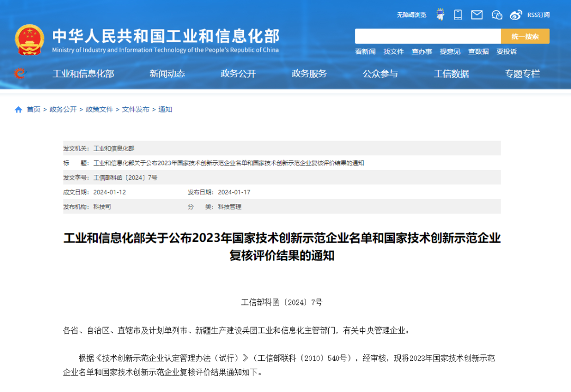Click the RSS订阅 subscription icon
The image size is (571, 392).
538,14
